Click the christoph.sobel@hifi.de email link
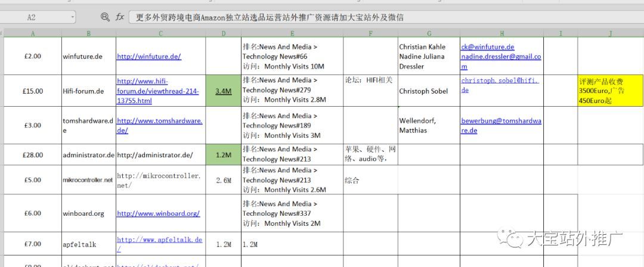The height and width of the screenshot is (267, 644). coord(500,85)
